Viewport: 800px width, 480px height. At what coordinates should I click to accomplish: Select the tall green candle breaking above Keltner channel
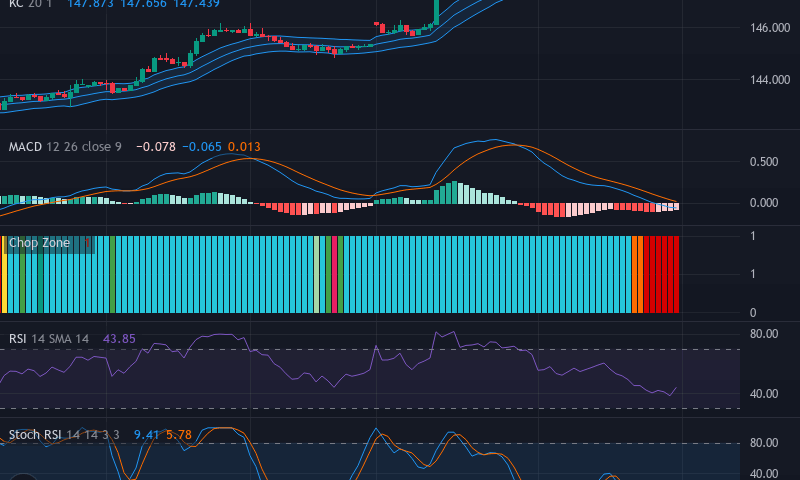(x=436, y=12)
